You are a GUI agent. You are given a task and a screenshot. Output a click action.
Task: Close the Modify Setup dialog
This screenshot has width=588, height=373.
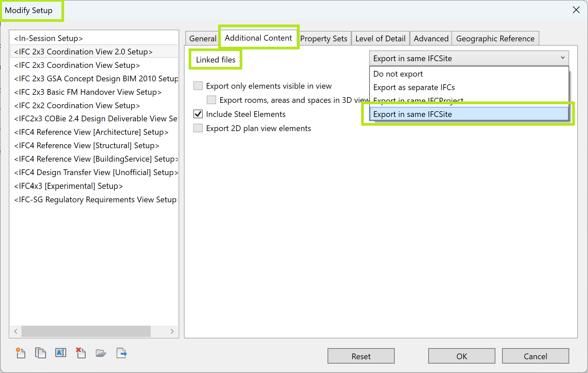pyautogui.click(x=576, y=10)
